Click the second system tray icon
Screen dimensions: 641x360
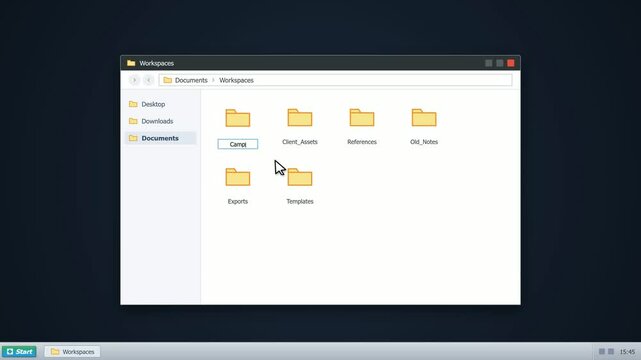[611, 351]
